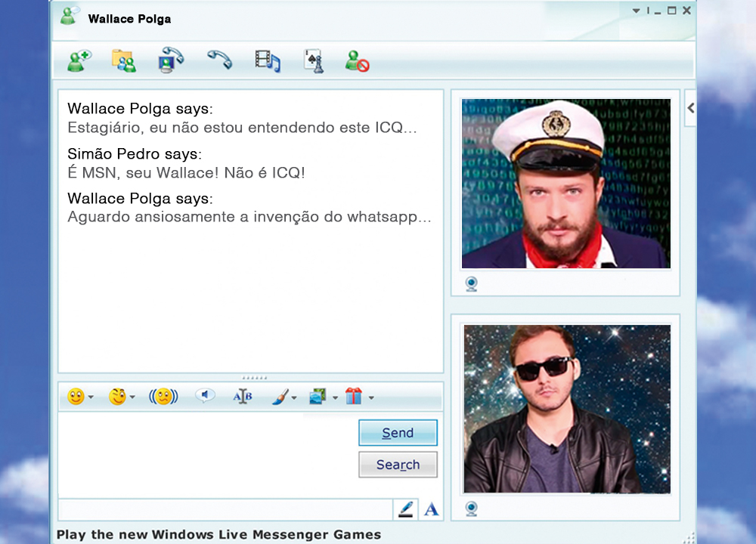This screenshot has height=544, width=756.
Task: Send a nudge to Wallace Polga
Action: coord(165,396)
